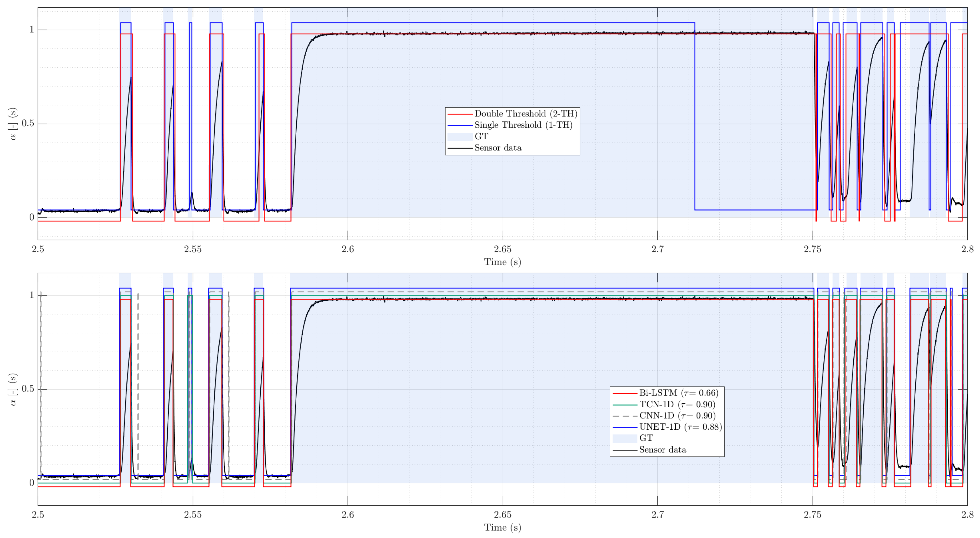
Task: Click the GT shaded swatch in bottom legend
Action: (625, 439)
